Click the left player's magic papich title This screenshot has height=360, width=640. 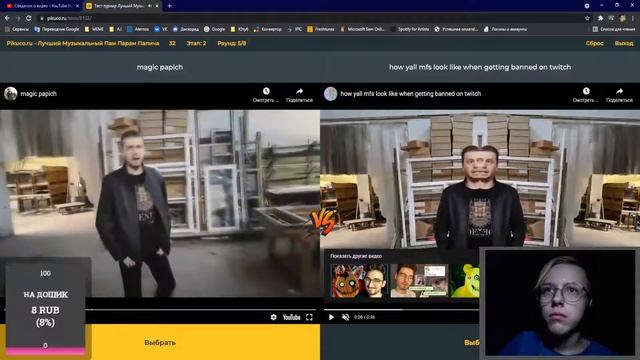39,93
